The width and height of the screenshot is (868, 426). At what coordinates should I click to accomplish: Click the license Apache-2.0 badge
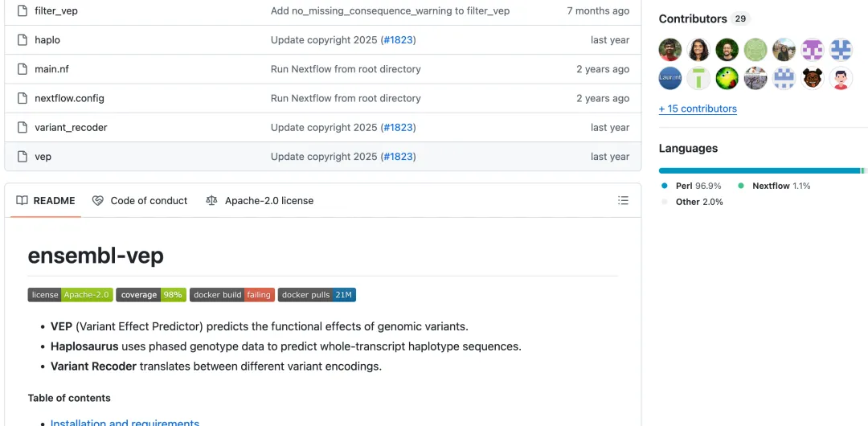70,295
